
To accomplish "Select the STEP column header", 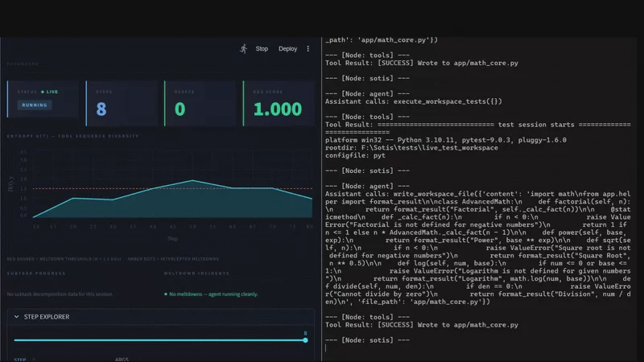I will (19, 360).
